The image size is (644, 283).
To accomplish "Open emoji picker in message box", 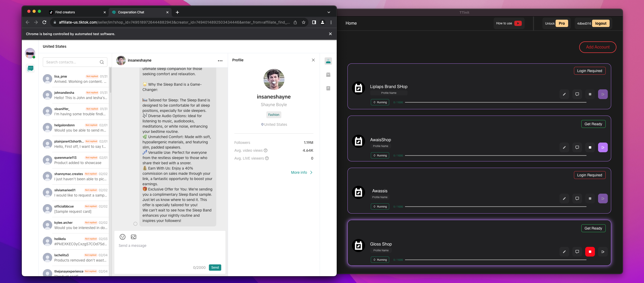I will pos(122,237).
